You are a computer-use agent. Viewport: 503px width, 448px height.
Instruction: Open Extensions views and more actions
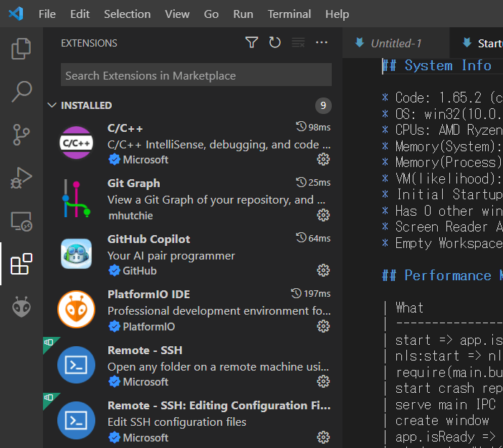[322, 42]
